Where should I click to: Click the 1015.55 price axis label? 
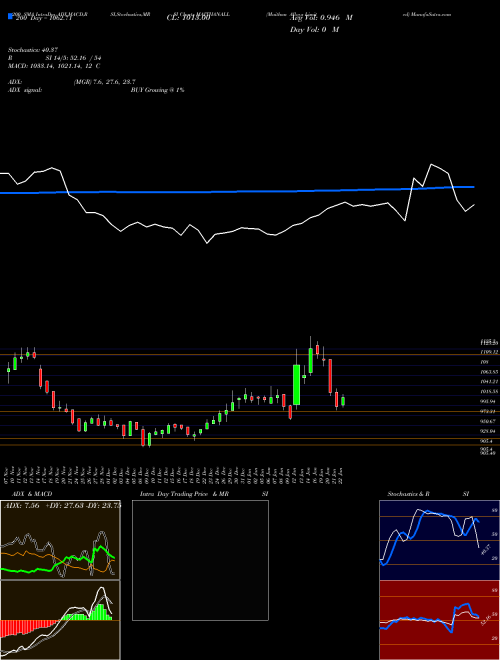[489, 392]
